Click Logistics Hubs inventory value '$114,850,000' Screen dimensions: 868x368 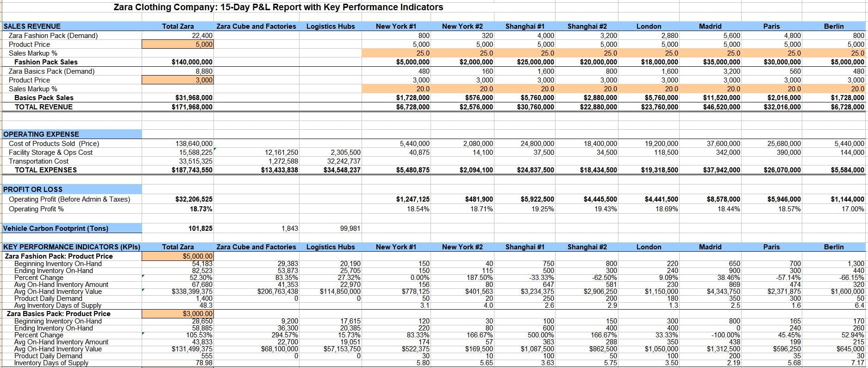(340, 292)
